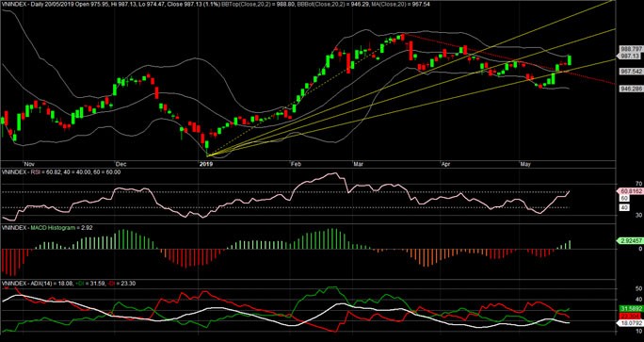
Task: Click the May label on time axis
Action: tap(525, 164)
